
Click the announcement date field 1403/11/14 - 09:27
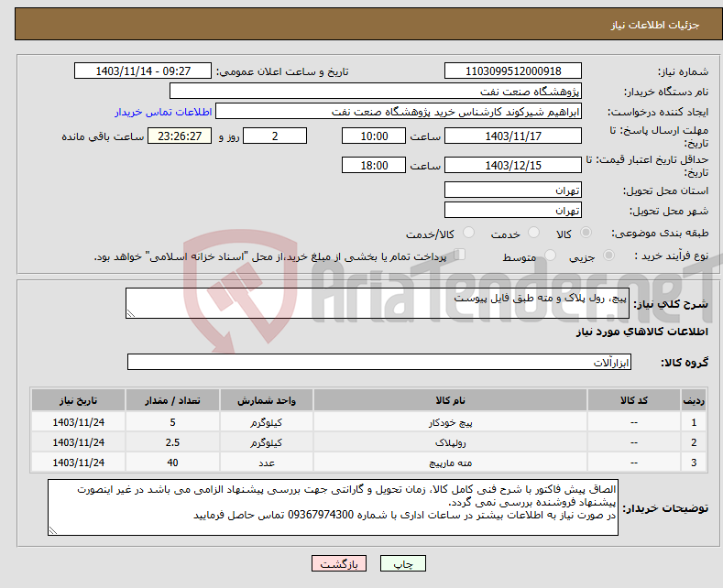coord(143,71)
